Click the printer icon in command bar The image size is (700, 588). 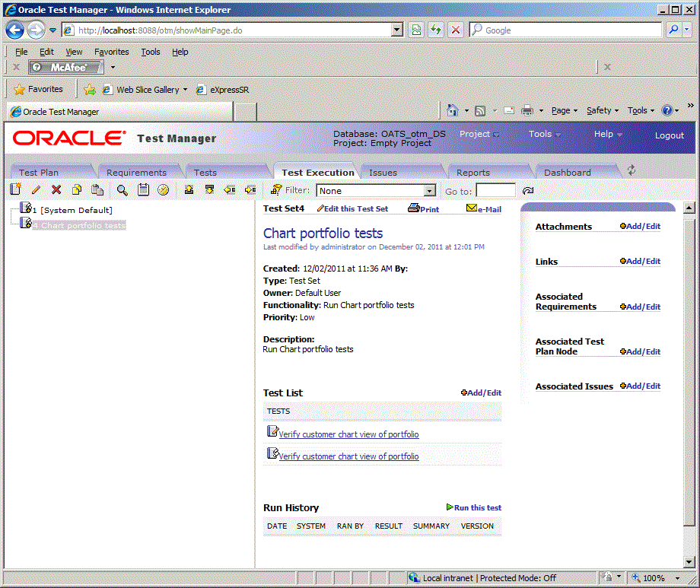tap(527, 110)
